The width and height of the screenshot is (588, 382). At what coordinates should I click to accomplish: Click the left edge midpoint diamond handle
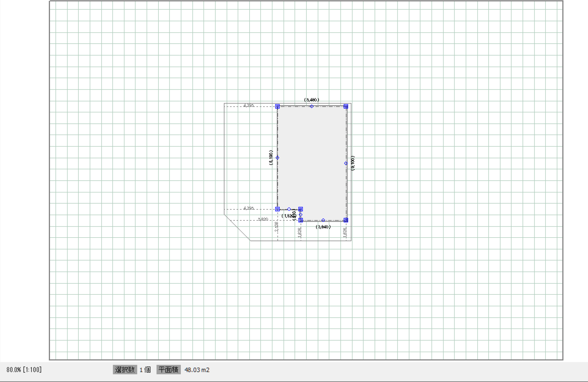[277, 158]
